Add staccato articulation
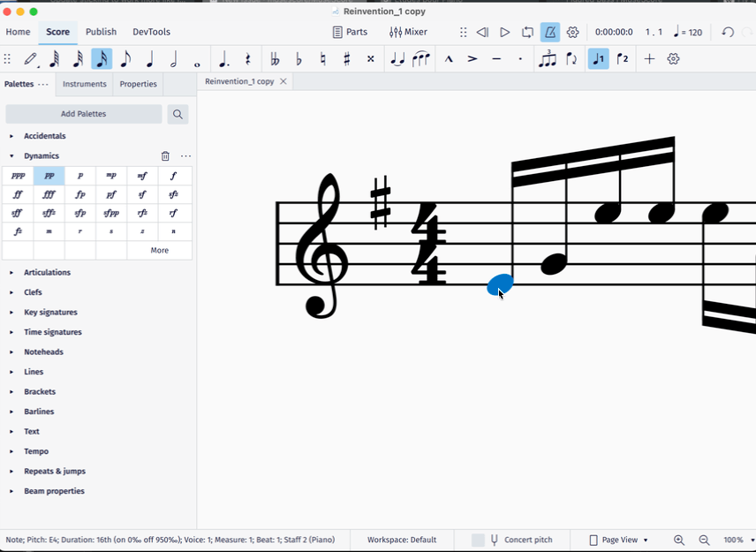 [x=520, y=59]
